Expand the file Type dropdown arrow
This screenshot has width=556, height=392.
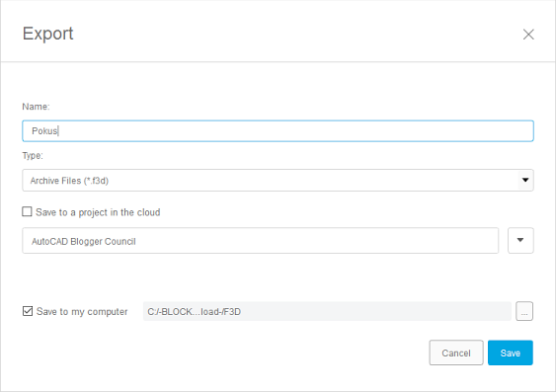point(525,180)
